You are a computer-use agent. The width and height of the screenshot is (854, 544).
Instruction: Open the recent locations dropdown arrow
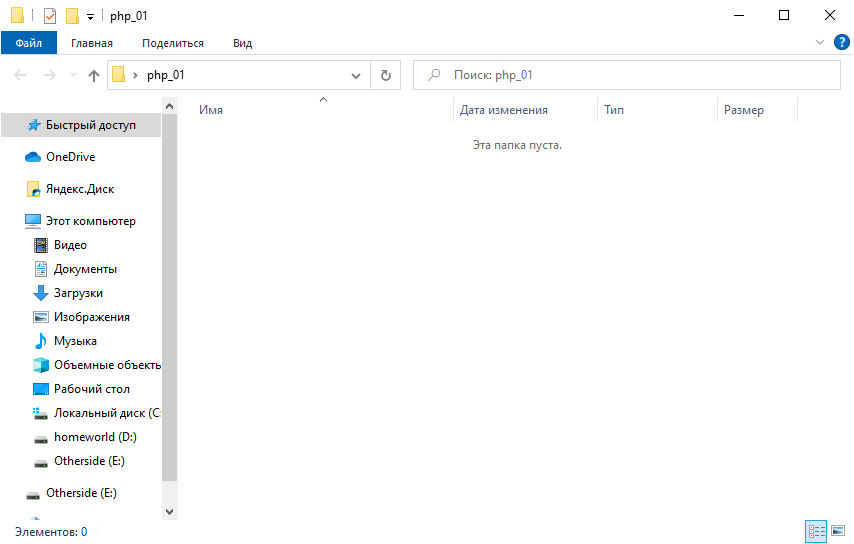click(x=73, y=75)
